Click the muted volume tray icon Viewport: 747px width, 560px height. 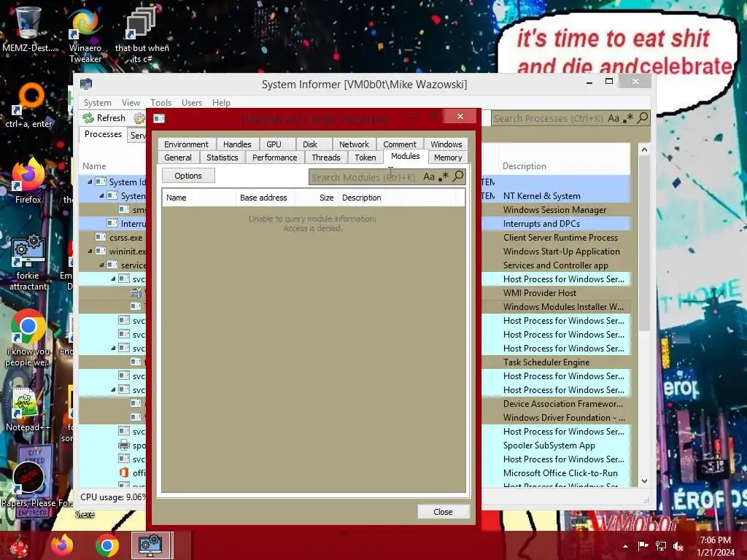[x=678, y=546]
